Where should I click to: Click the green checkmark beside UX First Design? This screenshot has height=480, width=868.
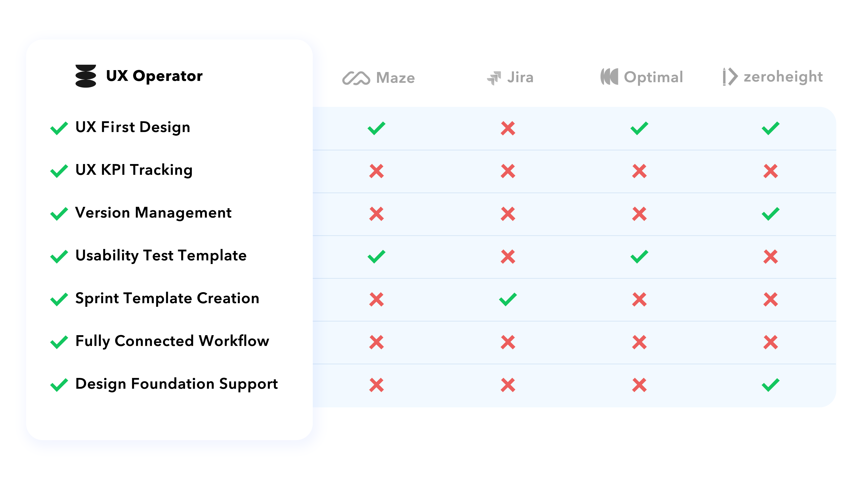coord(59,128)
